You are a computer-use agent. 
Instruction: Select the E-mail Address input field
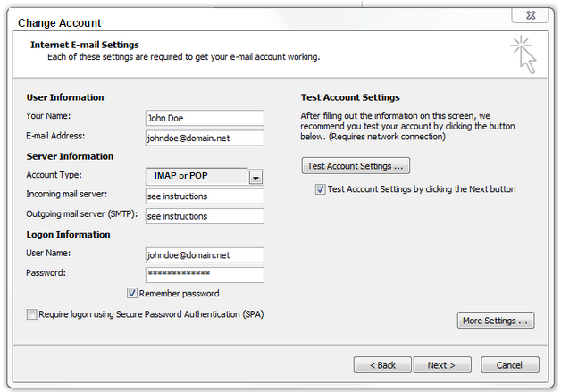click(205, 138)
